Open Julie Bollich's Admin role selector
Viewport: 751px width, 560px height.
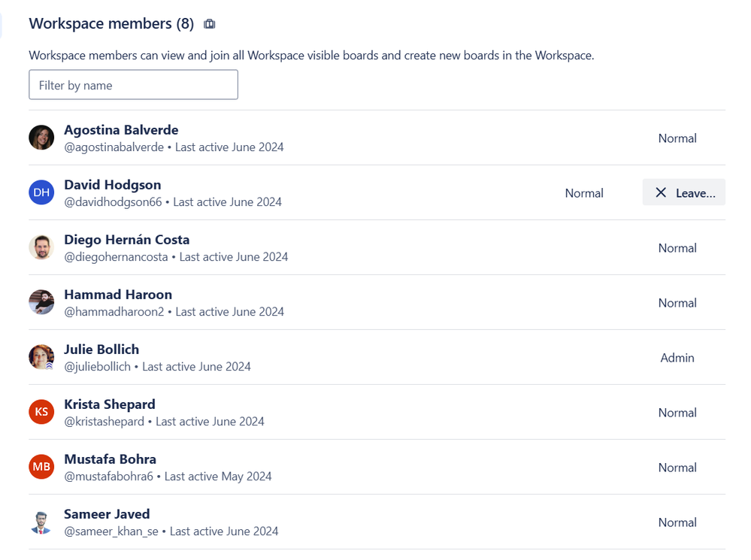(x=677, y=358)
